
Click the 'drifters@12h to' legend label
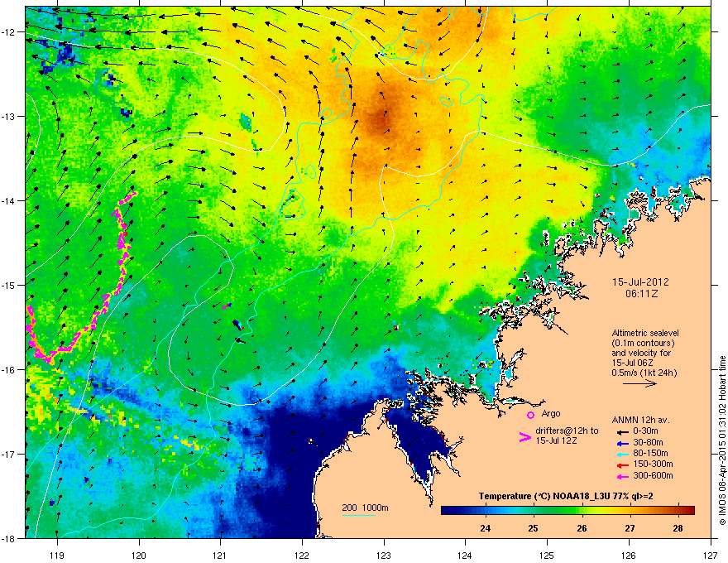pyautogui.click(x=567, y=431)
